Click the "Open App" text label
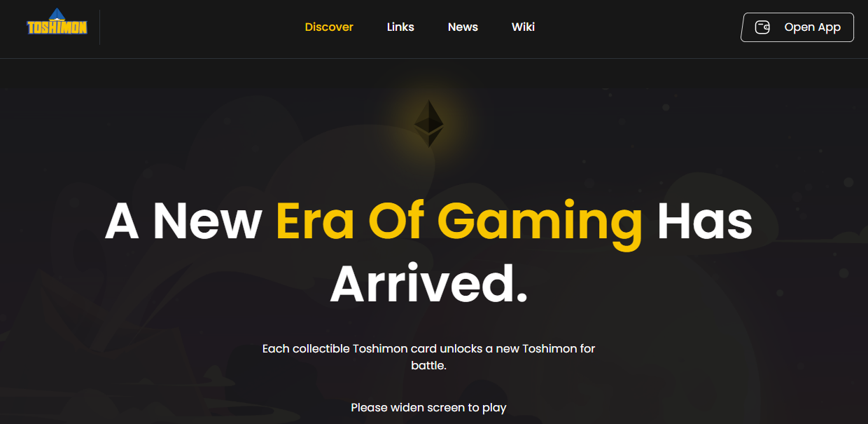868x424 pixels. click(x=813, y=27)
